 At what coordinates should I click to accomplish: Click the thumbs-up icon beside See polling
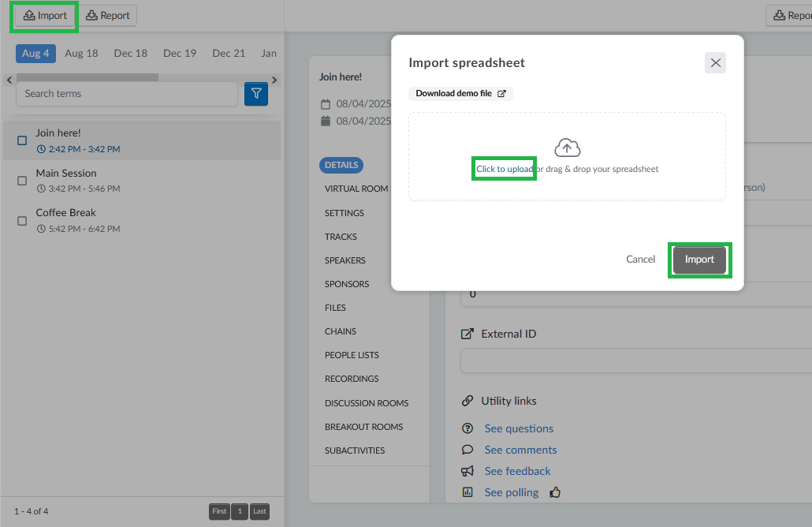coord(555,492)
